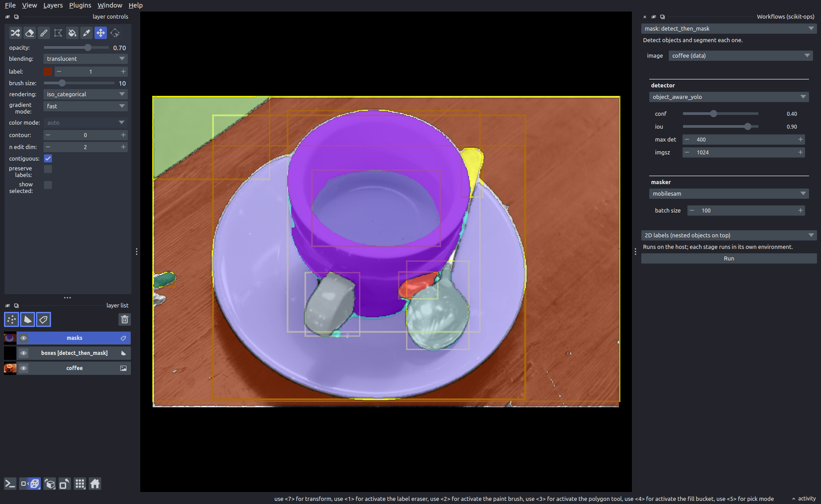Open the masker mobilesam dropdown
This screenshot has width=821, height=504.
[729, 193]
